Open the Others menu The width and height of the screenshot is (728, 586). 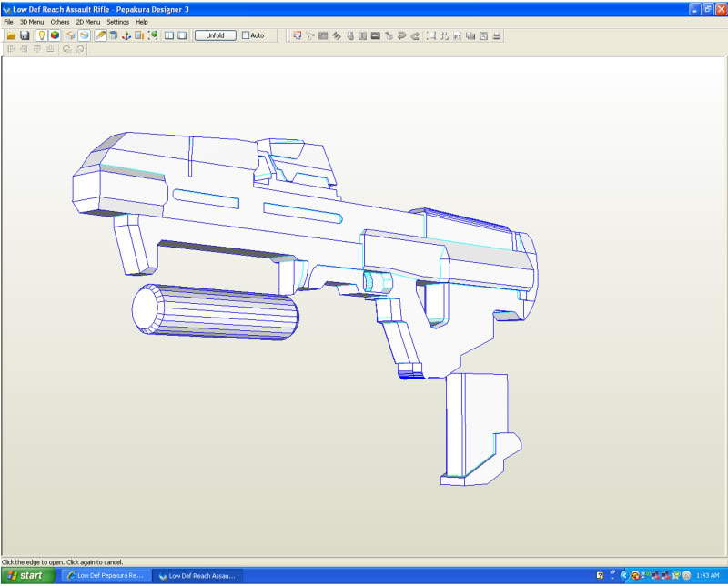(x=60, y=22)
